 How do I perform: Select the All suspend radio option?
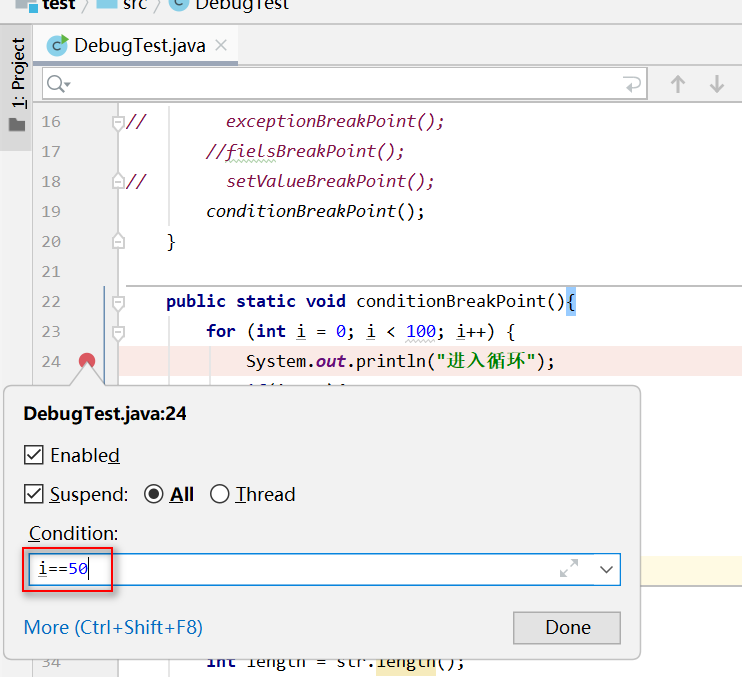click(154, 494)
